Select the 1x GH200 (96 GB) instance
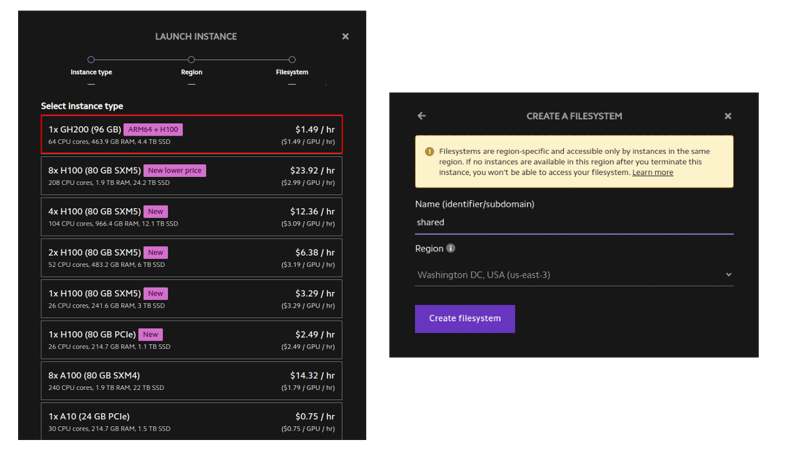Viewport: 800px width, 450px height. (192, 135)
